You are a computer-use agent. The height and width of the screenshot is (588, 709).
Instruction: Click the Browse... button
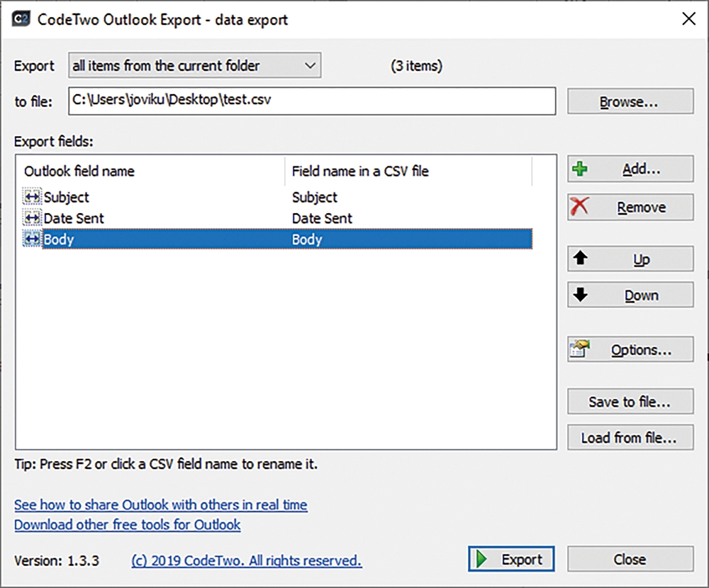pyautogui.click(x=630, y=101)
